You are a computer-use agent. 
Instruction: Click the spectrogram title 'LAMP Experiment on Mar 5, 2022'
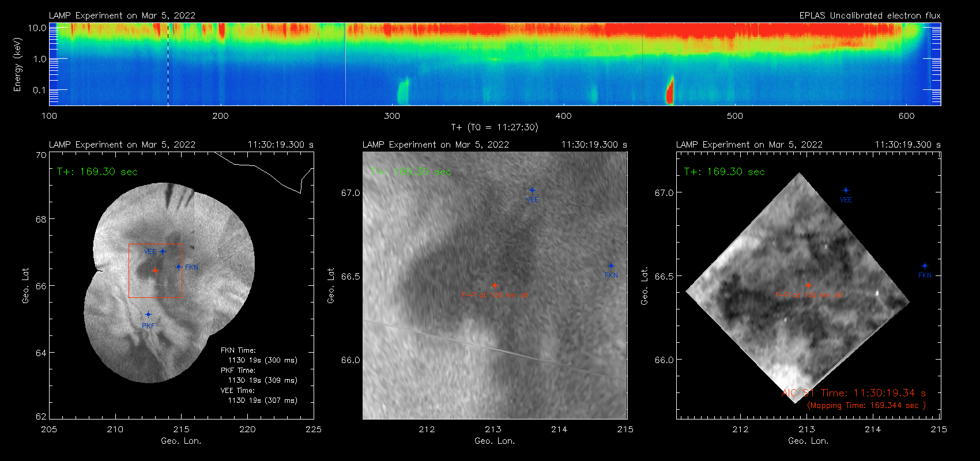pos(122,16)
